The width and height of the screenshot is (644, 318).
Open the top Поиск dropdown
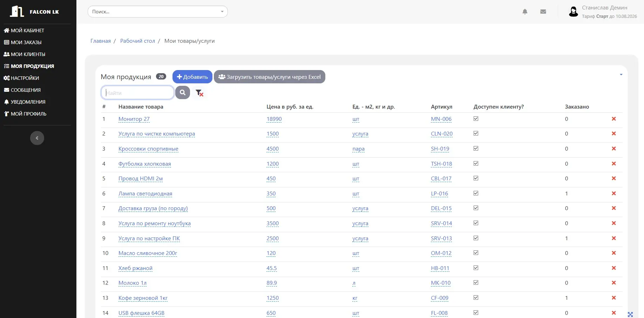coord(158,12)
